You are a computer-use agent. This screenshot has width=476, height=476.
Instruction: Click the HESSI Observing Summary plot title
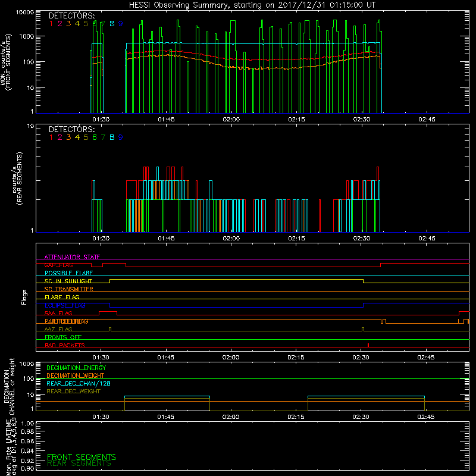point(252,5)
